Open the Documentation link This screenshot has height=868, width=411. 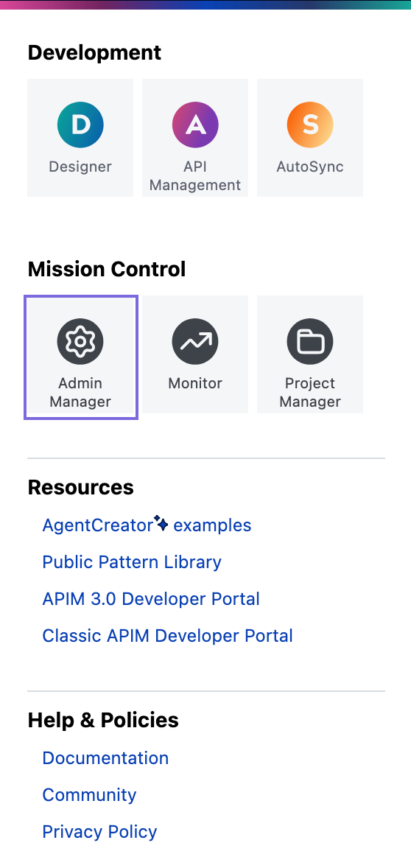(x=105, y=757)
